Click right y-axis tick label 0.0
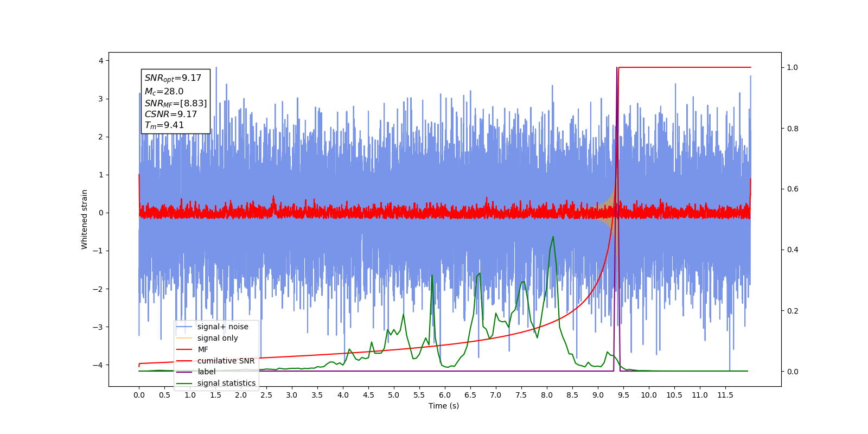 click(x=792, y=372)
